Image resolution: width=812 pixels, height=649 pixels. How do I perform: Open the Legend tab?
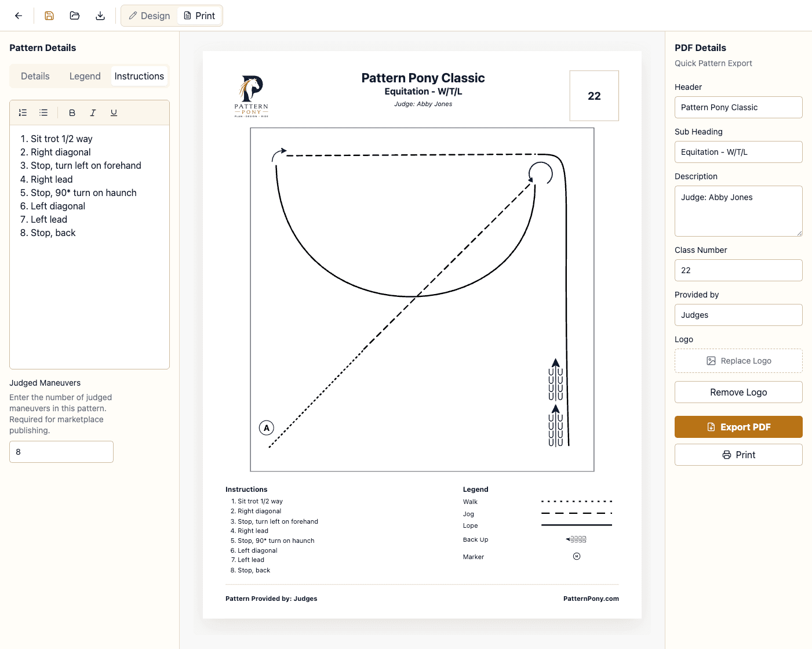click(x=85, y=76)
